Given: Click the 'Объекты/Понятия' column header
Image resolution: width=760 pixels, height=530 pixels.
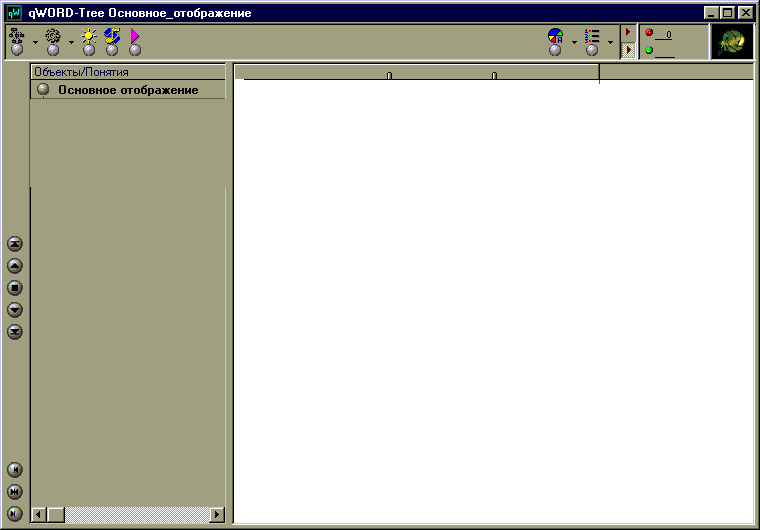Looking at the screenshot, I should tap(128, 72).
